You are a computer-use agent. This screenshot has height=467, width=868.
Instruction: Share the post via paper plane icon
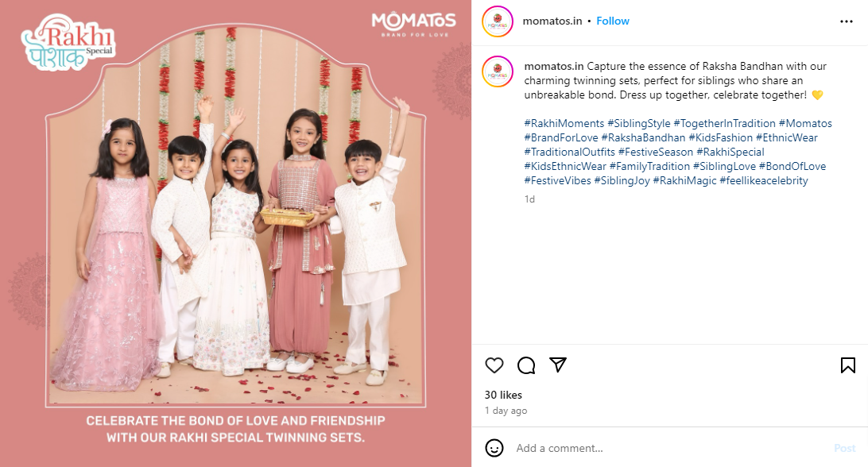(x=558, y=365)
